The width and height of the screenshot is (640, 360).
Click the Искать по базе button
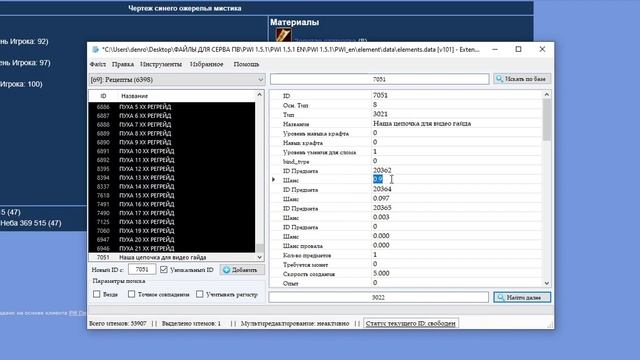click(522, 79)
